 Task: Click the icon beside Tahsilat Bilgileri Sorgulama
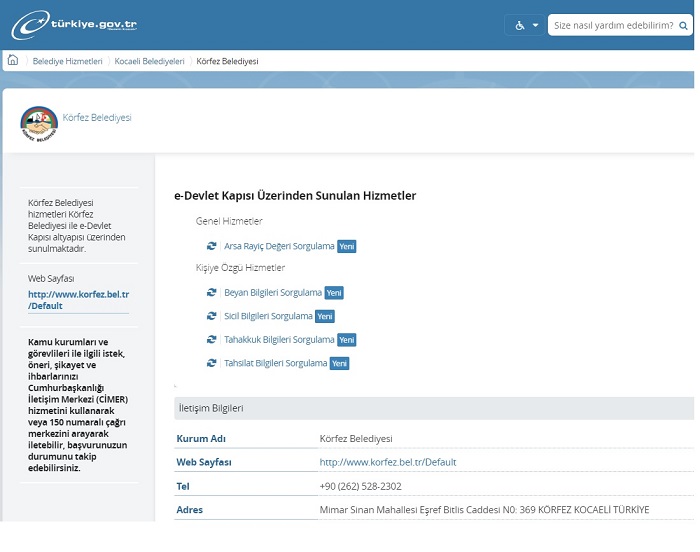click(212, 363)
